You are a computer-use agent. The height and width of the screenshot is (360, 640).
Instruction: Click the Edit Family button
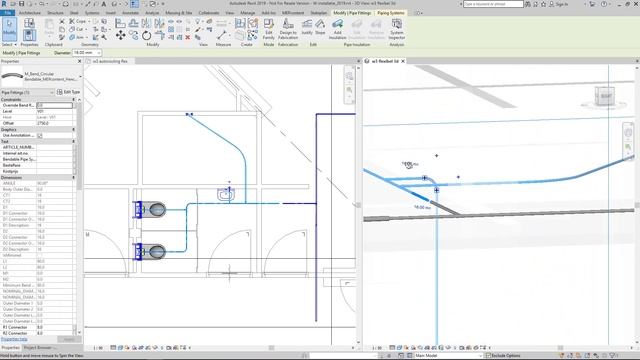click(x=269, y=29)
